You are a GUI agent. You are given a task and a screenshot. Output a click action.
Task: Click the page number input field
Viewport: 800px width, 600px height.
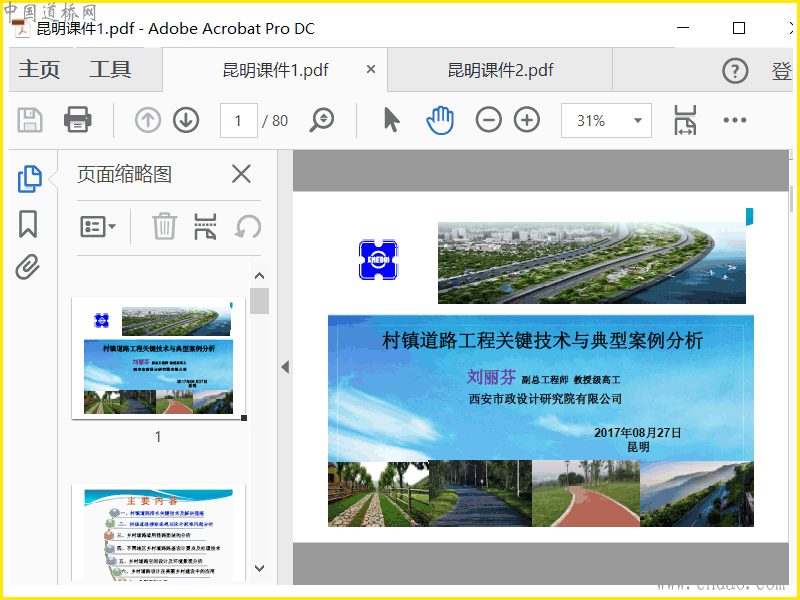pos(238,120)
